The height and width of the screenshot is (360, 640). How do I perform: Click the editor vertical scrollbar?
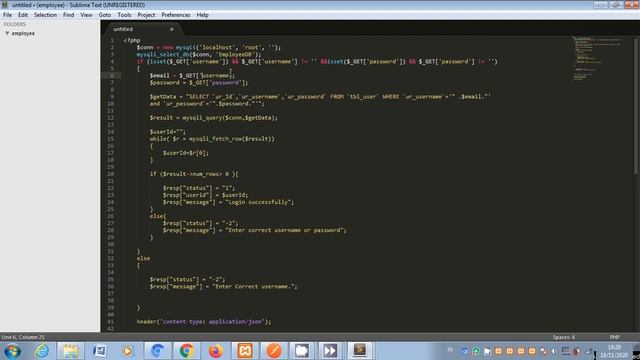click(x=636, y=106)
